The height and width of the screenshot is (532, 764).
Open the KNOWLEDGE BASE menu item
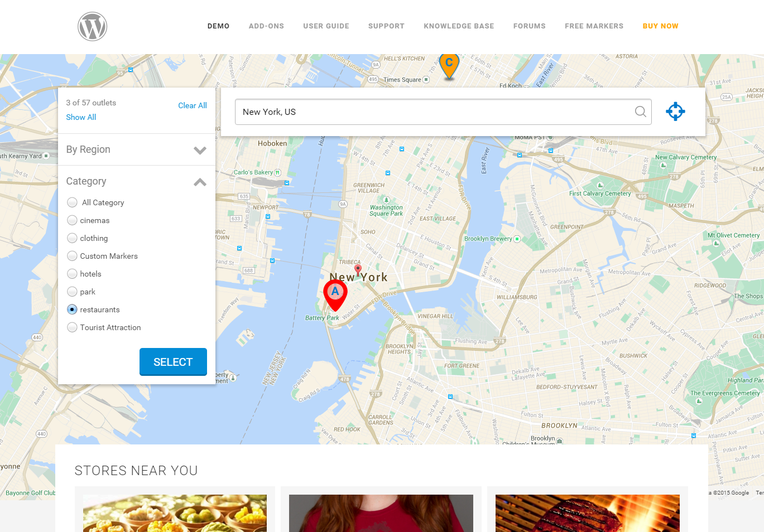[x=459, y=26]
